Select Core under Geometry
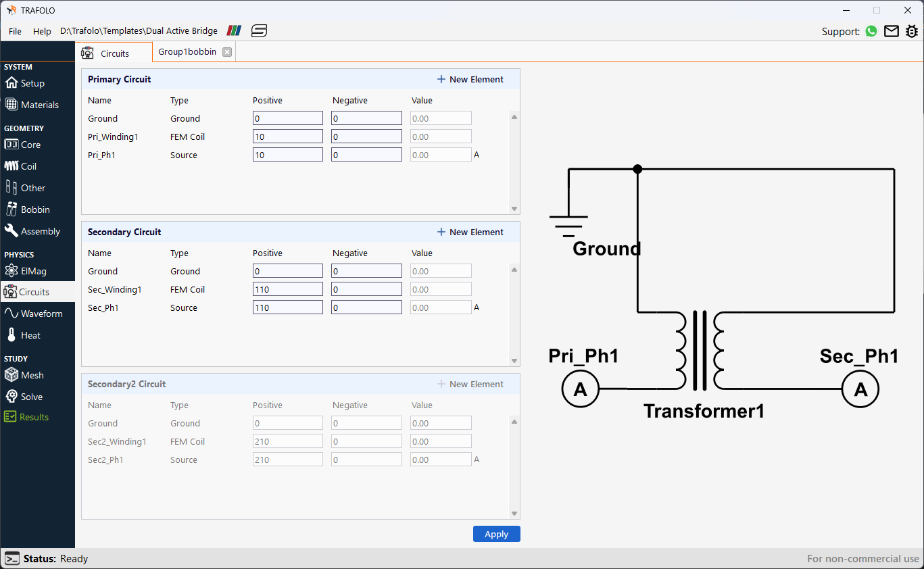This screenshot has width=924, height=569. pyautogui.click(x=30, y=144)
